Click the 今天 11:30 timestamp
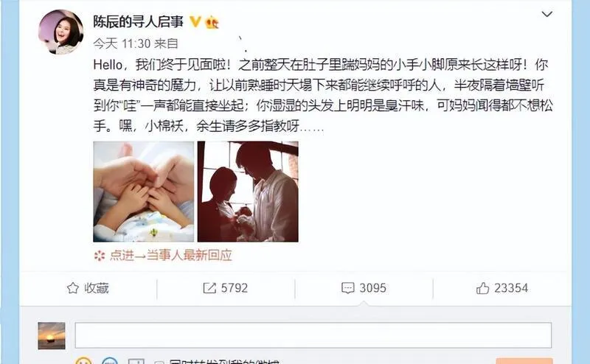 pos(122,43)
